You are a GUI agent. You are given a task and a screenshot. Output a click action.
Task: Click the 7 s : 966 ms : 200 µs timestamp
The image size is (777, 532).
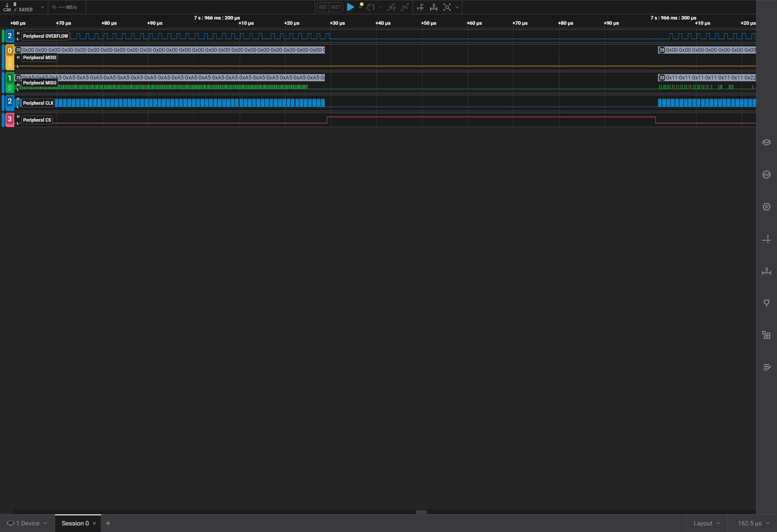(217, 18)
